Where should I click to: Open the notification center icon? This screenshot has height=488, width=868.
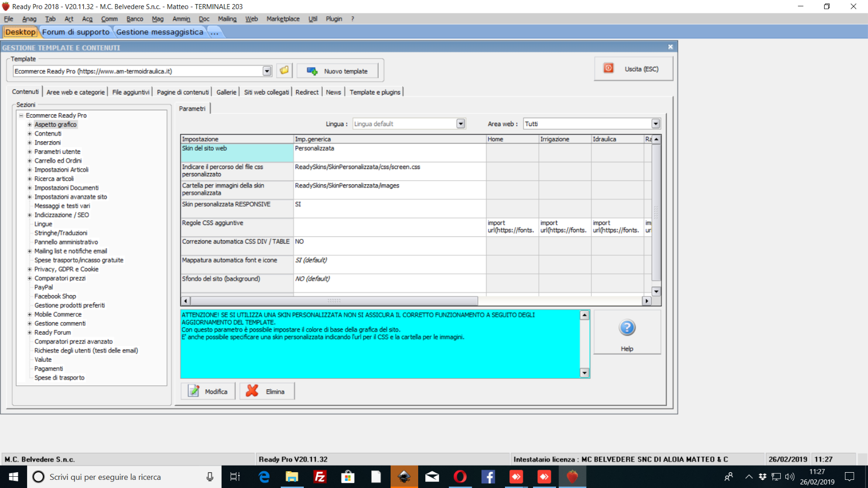point(850,477)
